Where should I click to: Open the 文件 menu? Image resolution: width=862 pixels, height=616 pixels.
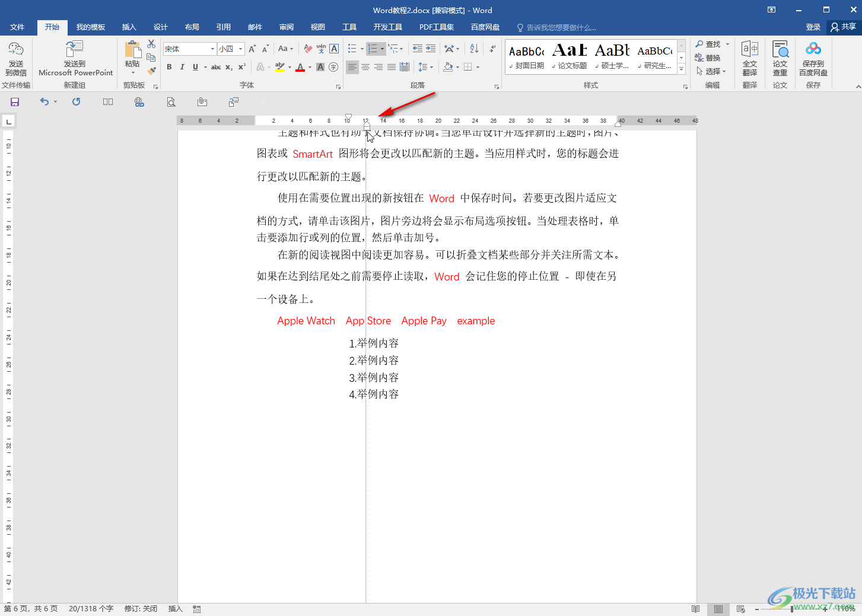(x=17, y=27)
